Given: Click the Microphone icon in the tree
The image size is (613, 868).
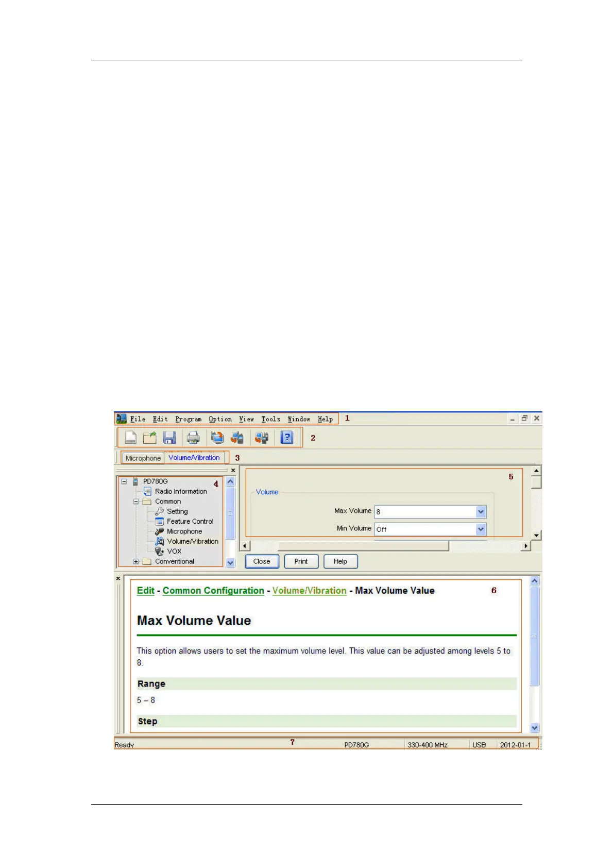Looking at the screenshot, I should point(159,531).
